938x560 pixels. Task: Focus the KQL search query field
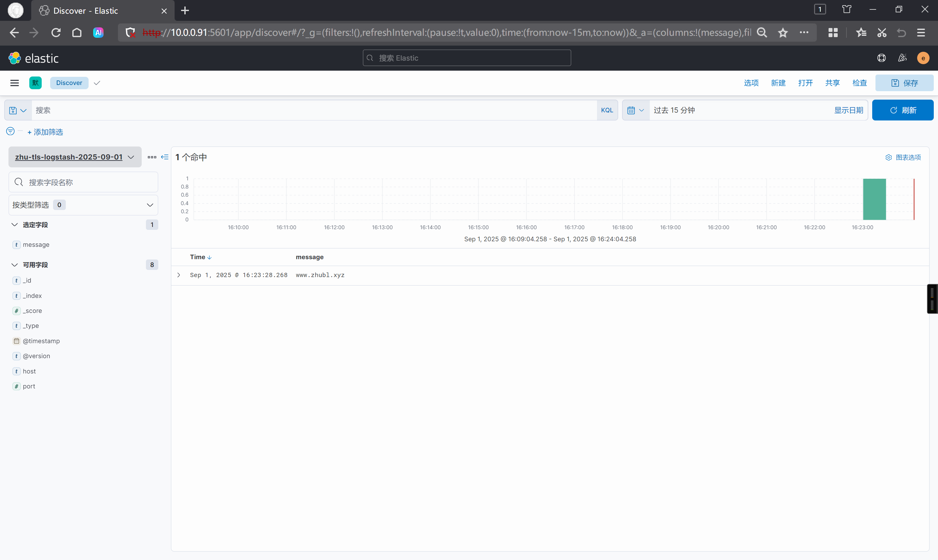click(x=314, y=110)
